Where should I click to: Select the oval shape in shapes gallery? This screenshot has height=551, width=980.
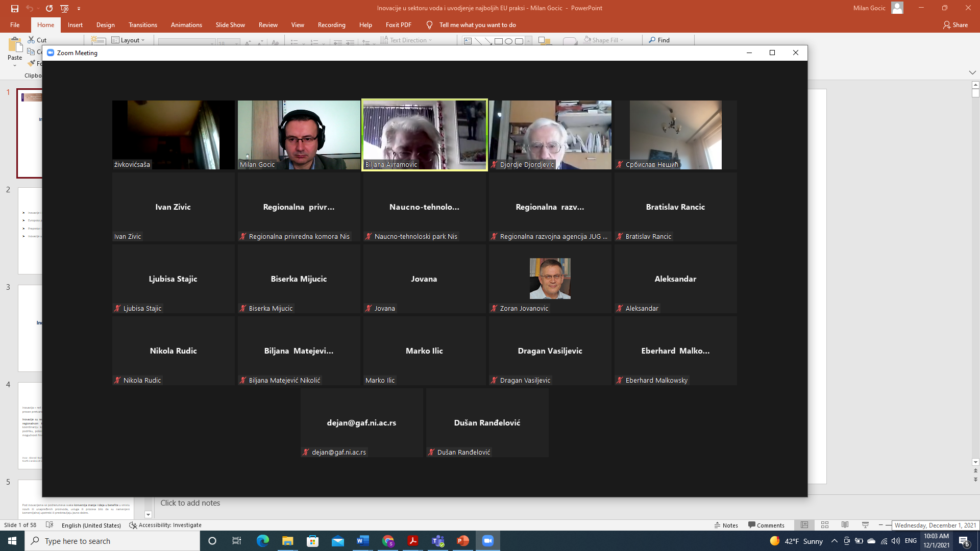pos(508,41)
